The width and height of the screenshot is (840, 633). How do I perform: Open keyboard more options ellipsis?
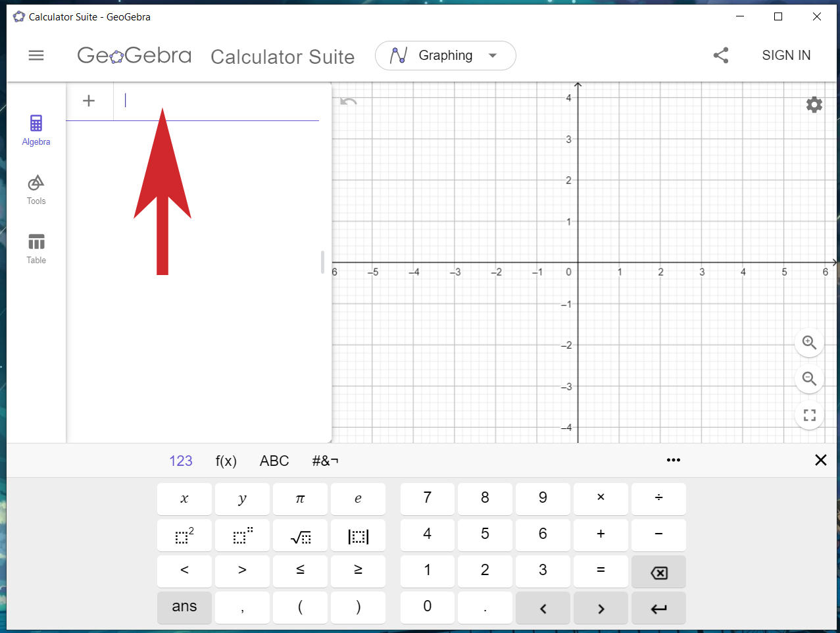click(x=673, y=460)
